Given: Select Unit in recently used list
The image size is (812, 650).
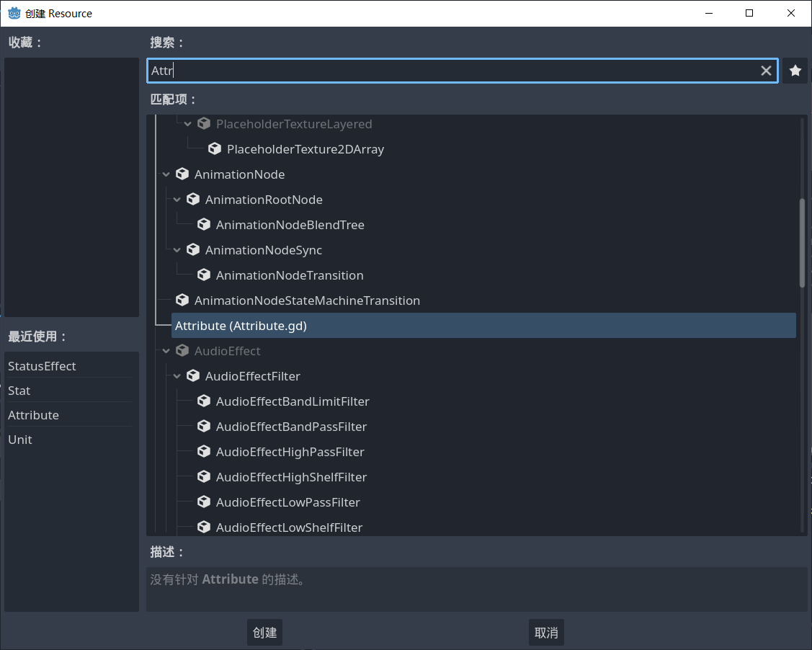Looking at the screenshot, I should pyautogui.click(x=20, y=440).
